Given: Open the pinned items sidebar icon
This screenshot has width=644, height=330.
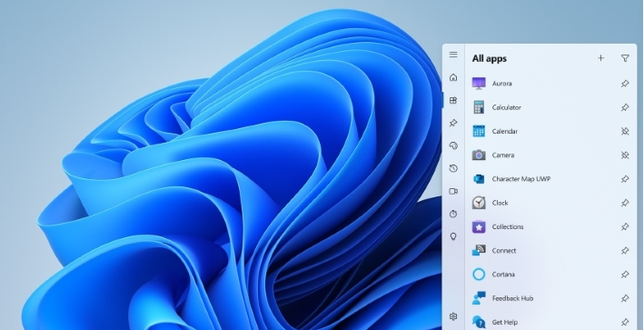Looking at the screenshot, I should pyautogui.click(x=453, y=123).
